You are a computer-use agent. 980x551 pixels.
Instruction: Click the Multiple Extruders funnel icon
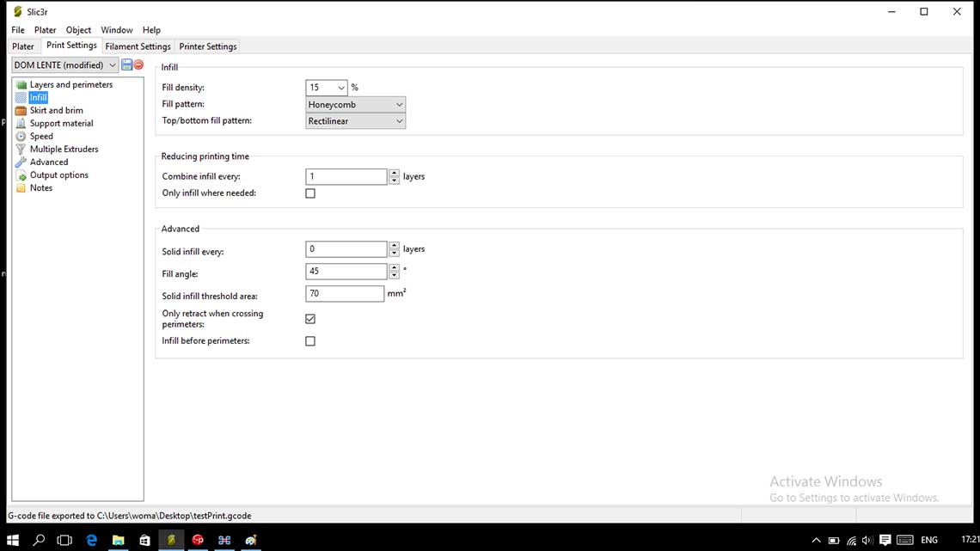21,150
